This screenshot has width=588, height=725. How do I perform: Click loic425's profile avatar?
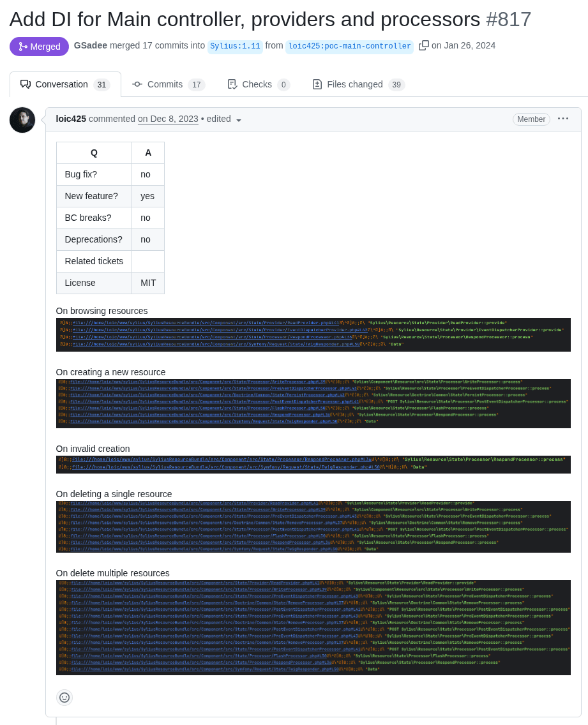22,120
